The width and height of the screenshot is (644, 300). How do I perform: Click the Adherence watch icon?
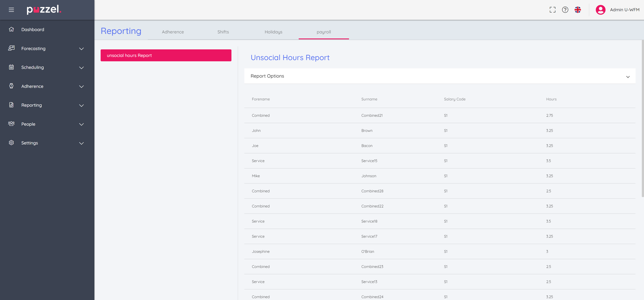point(11,86)
